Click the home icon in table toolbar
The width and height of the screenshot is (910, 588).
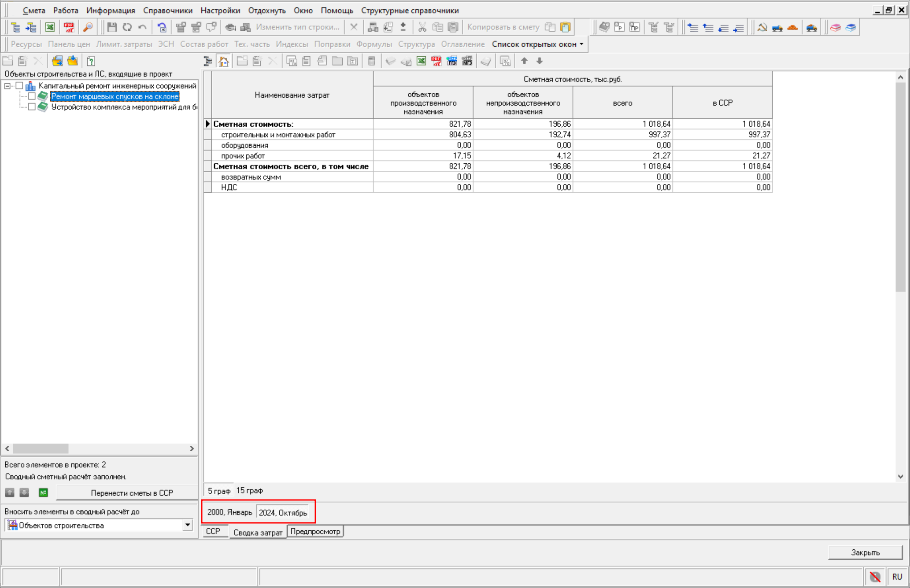tap(224, 61)
